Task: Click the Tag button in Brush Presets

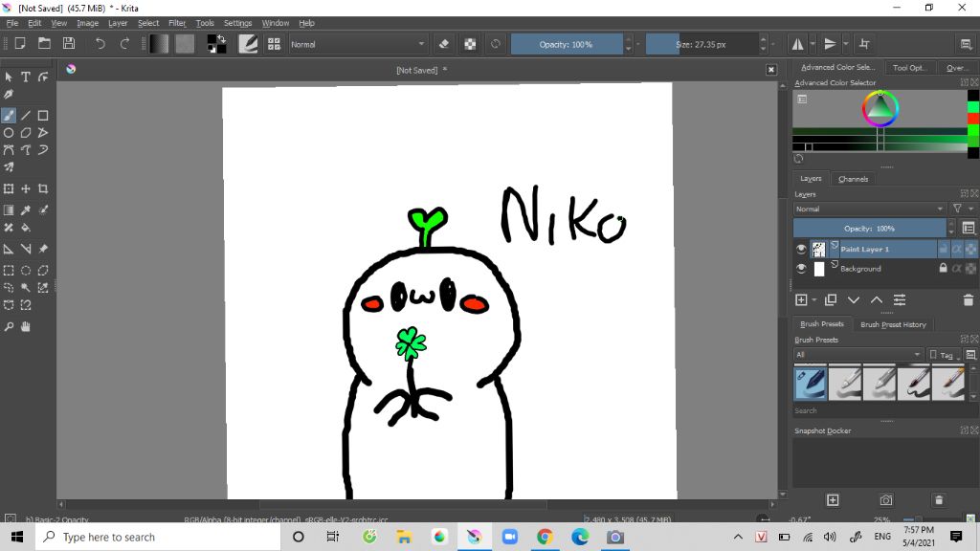Action: click(x=944, y=355)
